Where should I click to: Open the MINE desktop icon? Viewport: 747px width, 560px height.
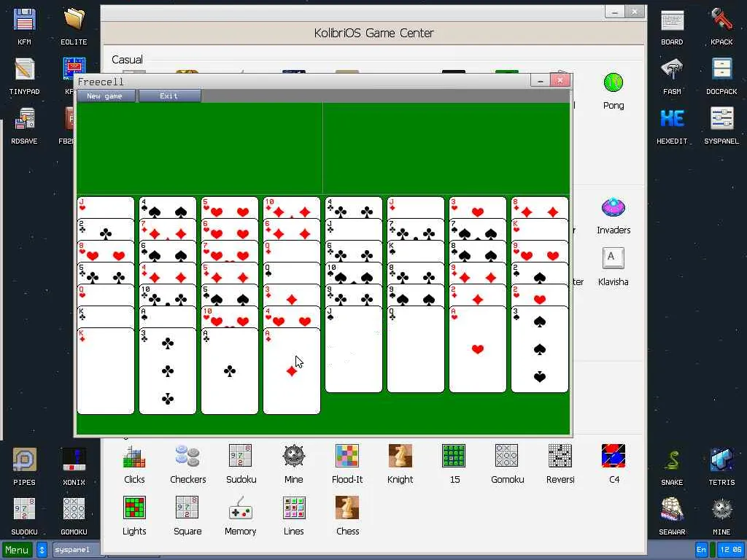721,516
